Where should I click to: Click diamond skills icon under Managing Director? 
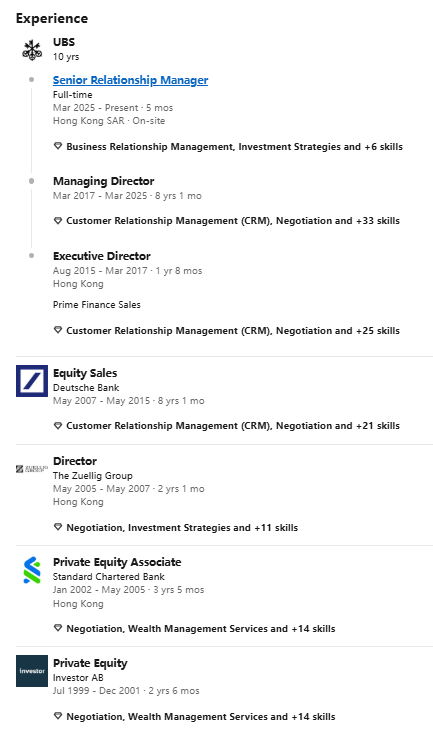(58, 221)
